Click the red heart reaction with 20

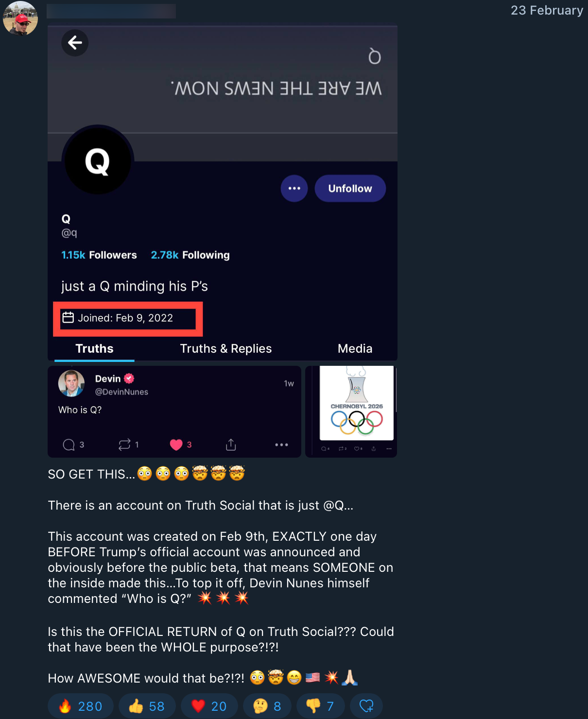(209, 706)
